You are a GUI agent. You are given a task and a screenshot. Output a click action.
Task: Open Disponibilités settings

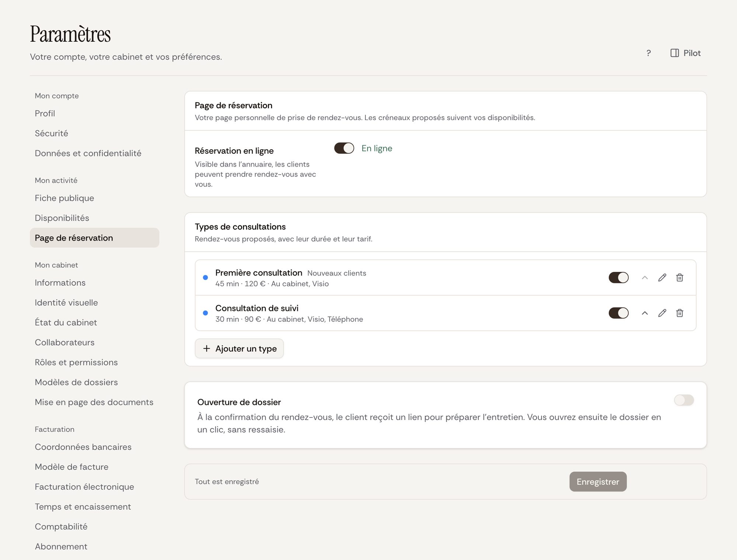[95, 218]
